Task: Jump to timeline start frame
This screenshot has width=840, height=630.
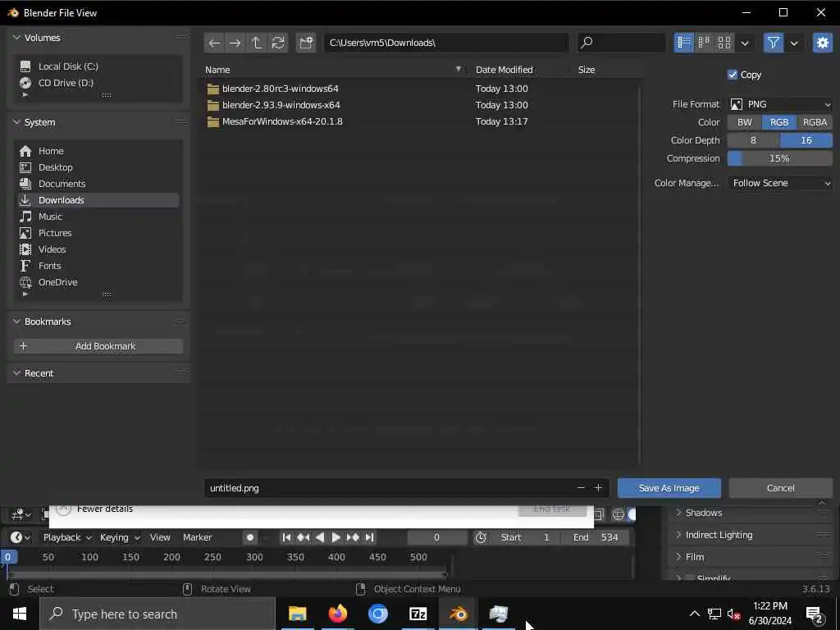Action: (x=286, y=537)
